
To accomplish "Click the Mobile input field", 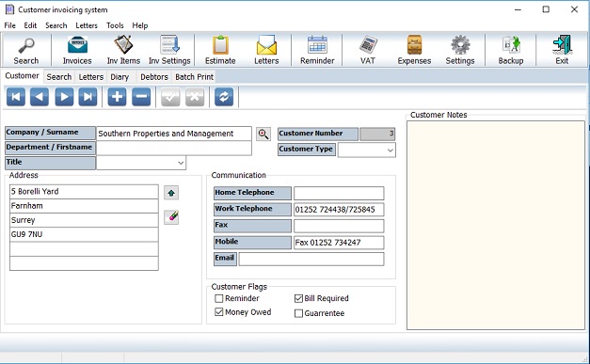I will click(339, 243).
